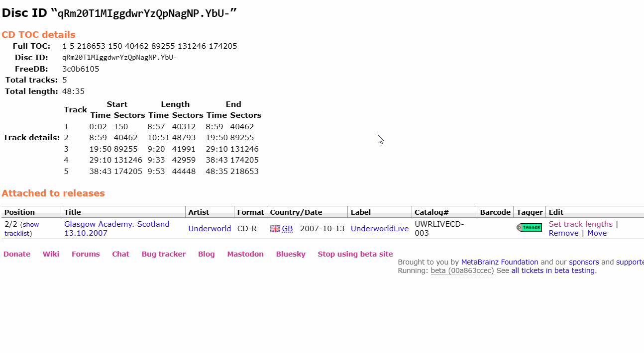Open the Bug tracker
This screenshot has height=353, width=644.
[x=163, y=254]
